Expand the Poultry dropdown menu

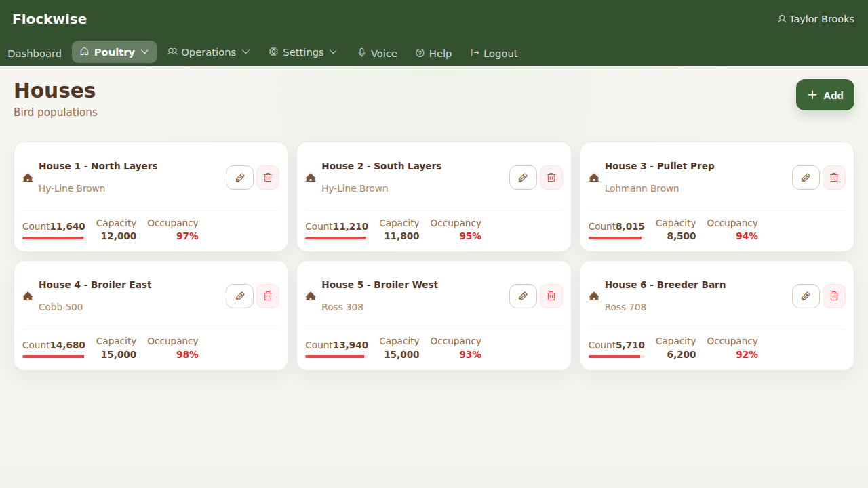coord(115,52)
